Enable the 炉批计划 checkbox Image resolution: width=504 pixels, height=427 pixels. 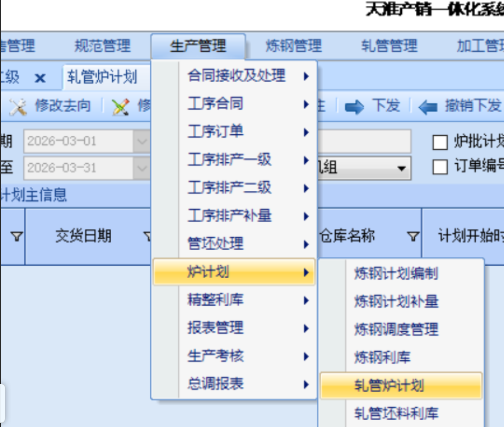tap(440, 142)
